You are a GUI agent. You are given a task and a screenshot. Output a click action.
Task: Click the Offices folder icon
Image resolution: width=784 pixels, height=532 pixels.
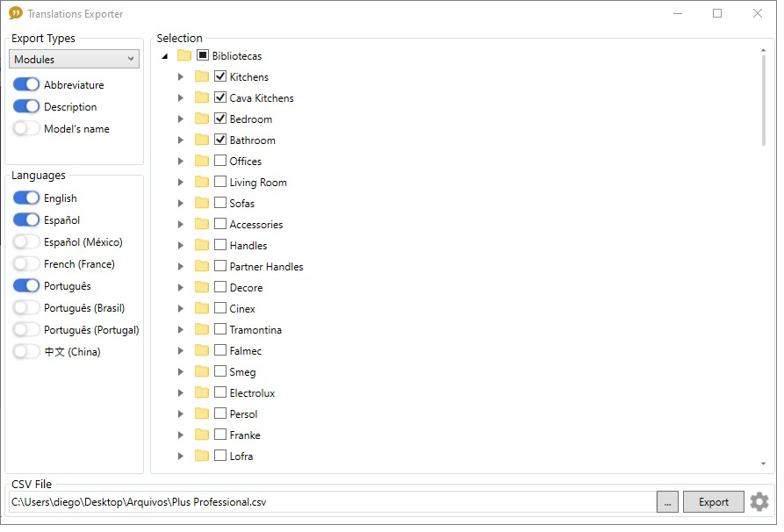click(x=203, y=162)
